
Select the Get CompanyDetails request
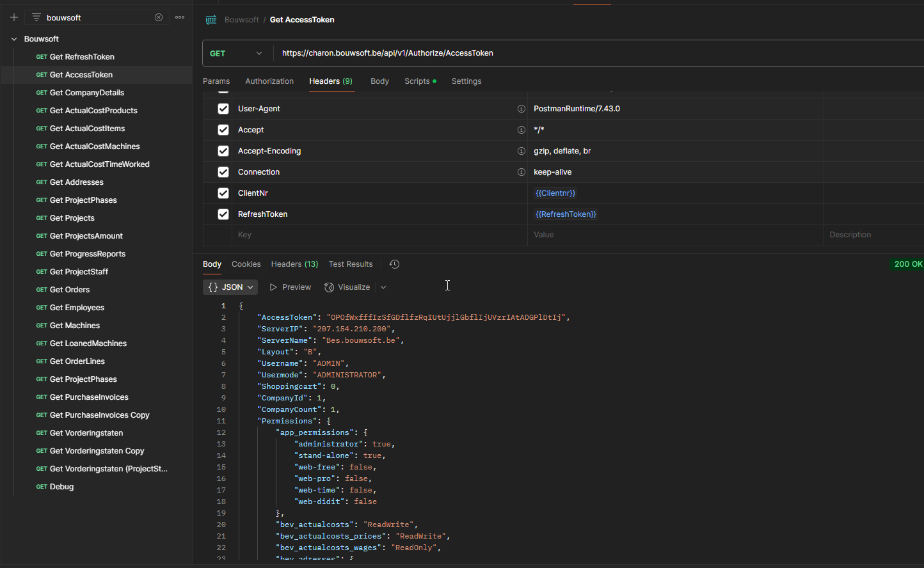pos(87,93)
